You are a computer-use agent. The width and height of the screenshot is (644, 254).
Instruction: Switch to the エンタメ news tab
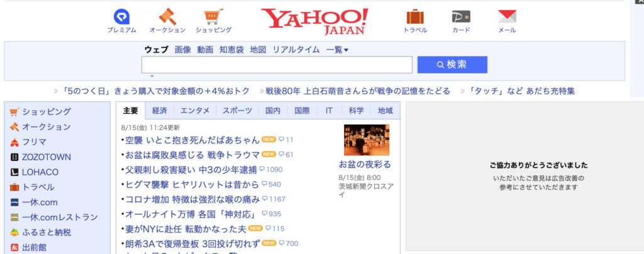(195, 111)
